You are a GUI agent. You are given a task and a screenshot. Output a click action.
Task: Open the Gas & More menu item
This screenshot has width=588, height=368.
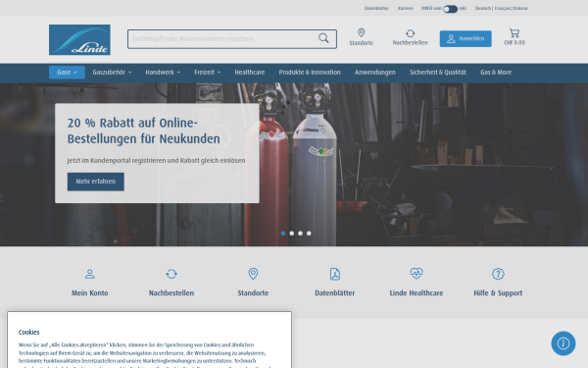pyautogui.click(x=496, y=72)
